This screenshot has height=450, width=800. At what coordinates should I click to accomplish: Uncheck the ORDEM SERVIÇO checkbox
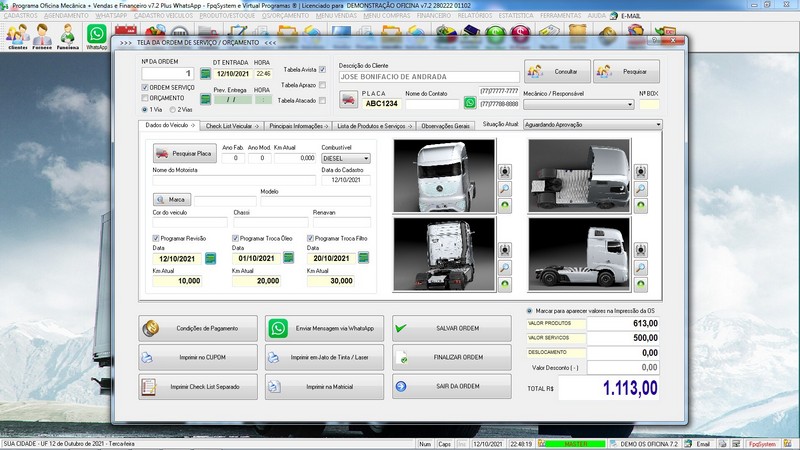coord(143,88)
